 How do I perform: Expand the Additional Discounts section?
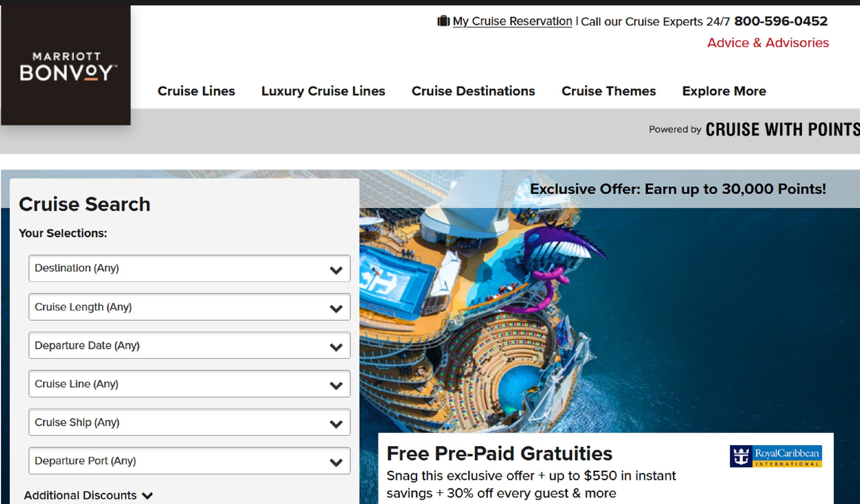pyautogui.click(x=88, y=495)
